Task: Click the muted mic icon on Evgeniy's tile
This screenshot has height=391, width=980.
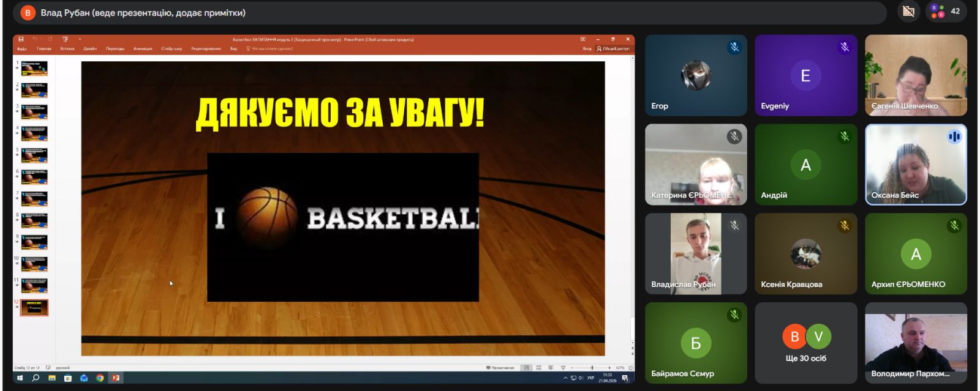Action: tap(844, 47)
